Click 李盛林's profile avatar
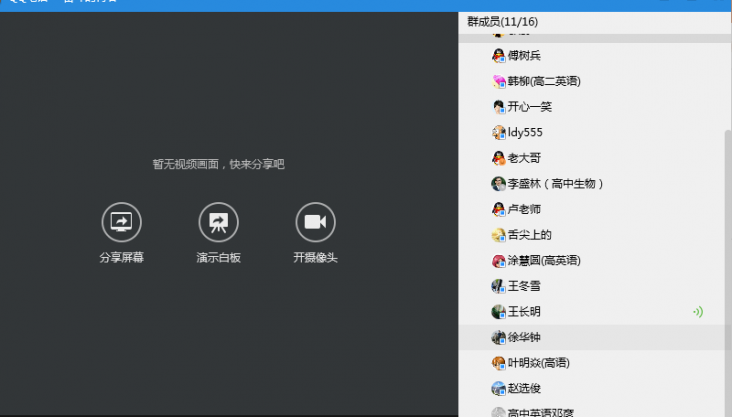This screenshot has width=732, height=417. pyautogui.click(x=499, y=184)
